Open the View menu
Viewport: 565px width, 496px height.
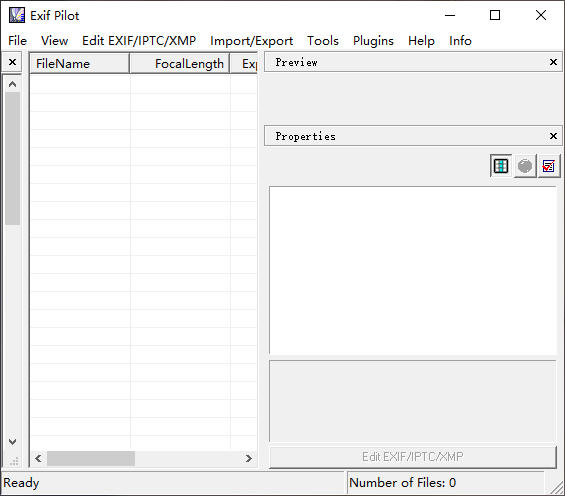[x=54, y=41]
